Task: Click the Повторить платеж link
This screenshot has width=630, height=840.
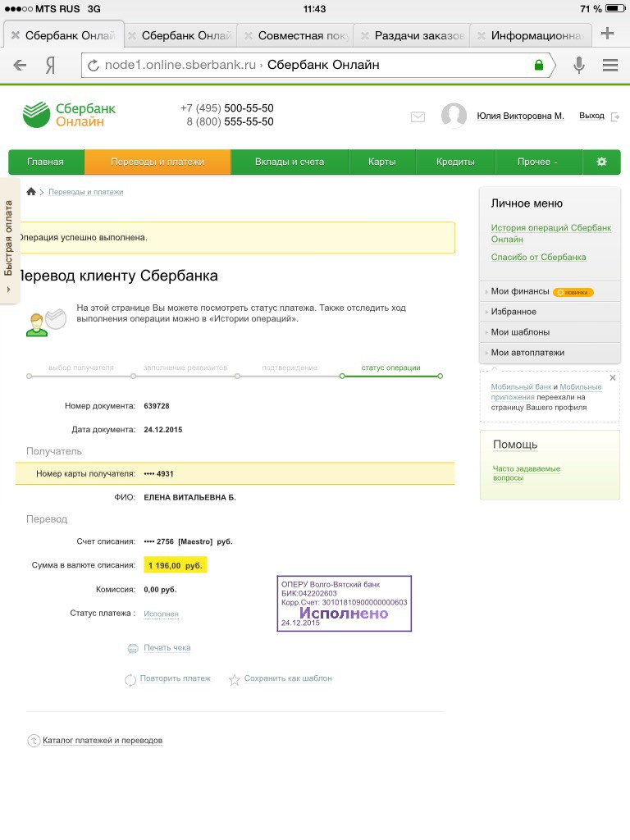Action: coord(176,678)
